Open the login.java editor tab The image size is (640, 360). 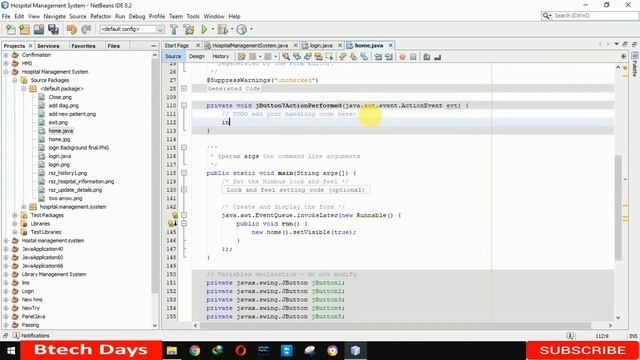(321, 45)
